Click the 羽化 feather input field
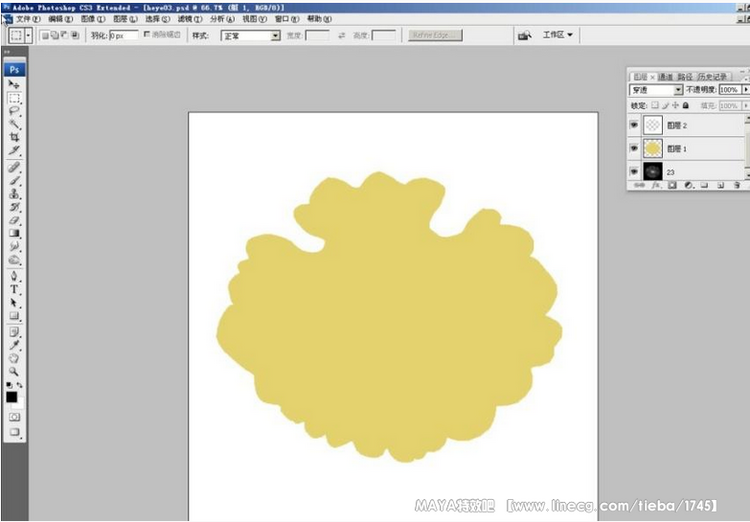Screen dimensions: 750x522 (x=123, y=36)
